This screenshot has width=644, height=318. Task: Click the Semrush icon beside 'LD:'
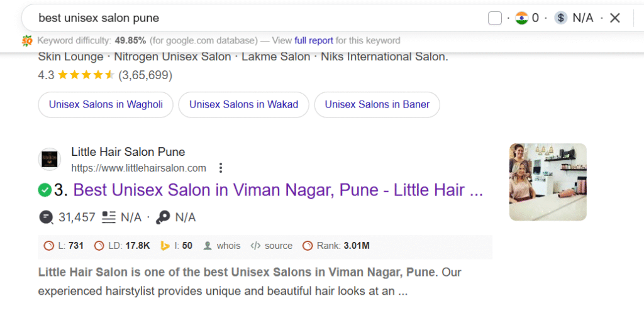[x=99, y=246]
